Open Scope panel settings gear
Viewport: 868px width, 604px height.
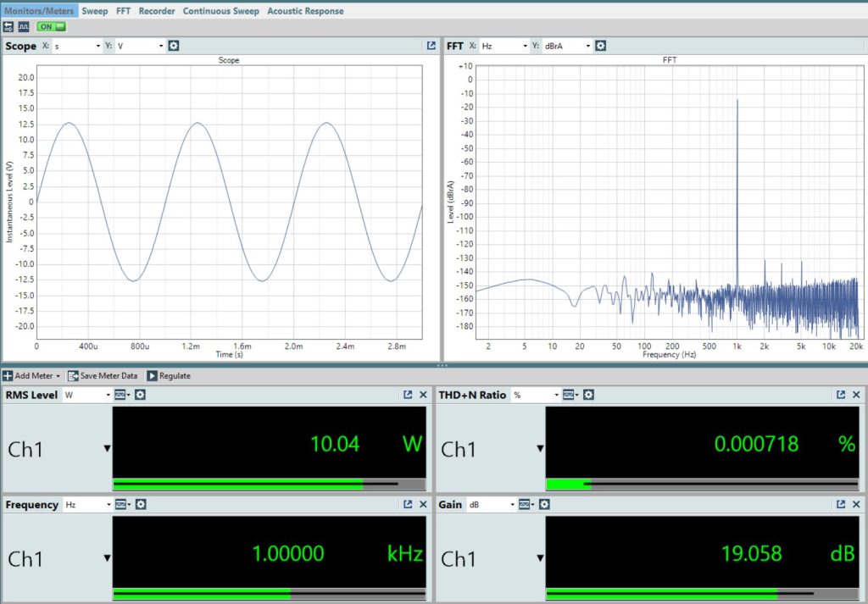click(174, 46)
